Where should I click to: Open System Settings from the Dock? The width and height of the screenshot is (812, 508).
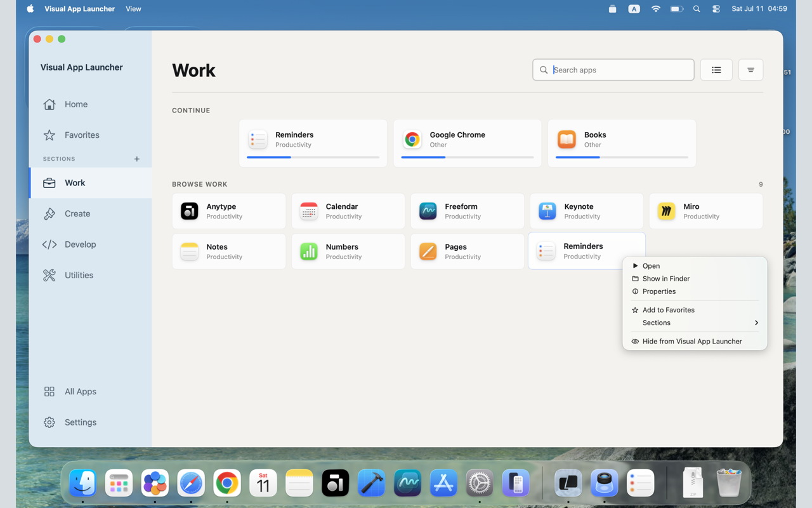[x=480, y=483]
